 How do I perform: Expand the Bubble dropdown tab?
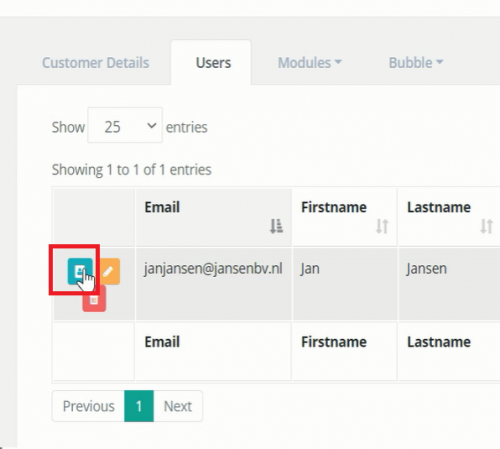coord(416,63)
